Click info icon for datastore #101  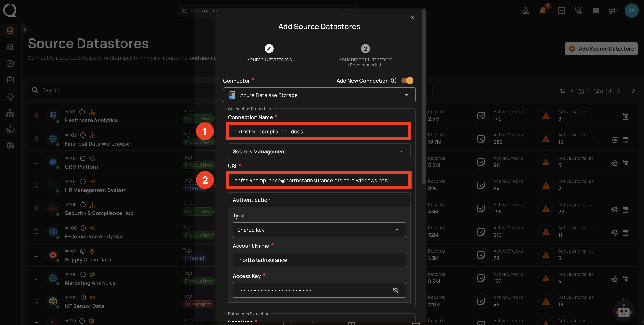[82, 112]
